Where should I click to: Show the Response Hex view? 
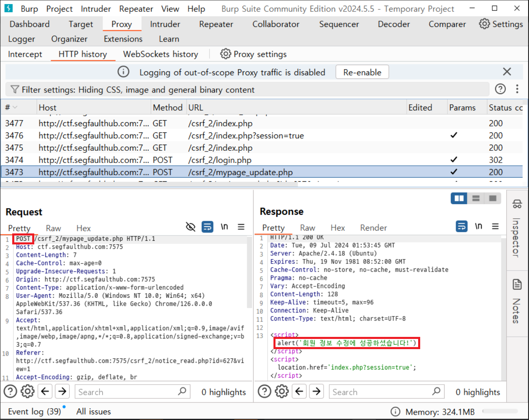coord(338,228)
